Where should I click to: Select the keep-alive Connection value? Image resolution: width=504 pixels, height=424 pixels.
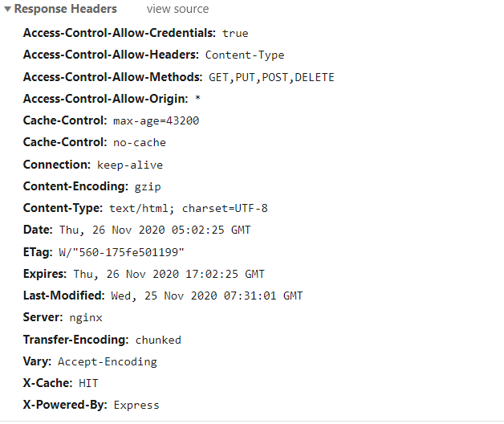[129, 165]
